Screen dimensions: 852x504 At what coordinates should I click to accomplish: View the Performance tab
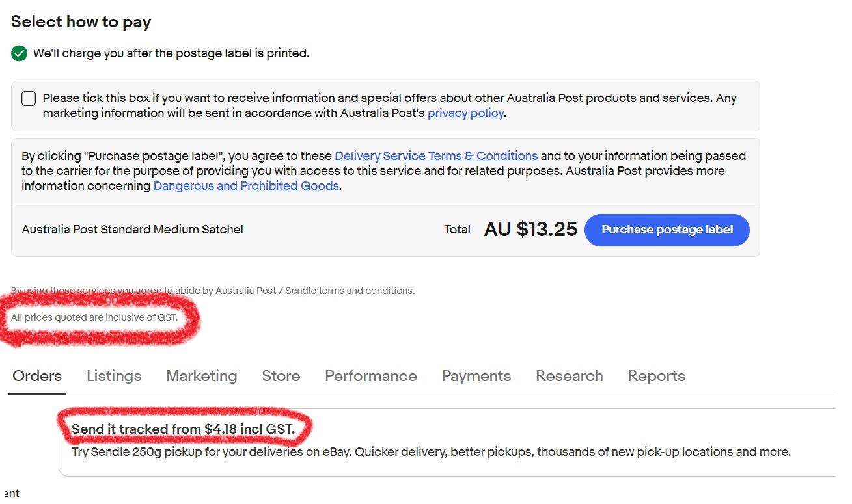click(370, 376)
